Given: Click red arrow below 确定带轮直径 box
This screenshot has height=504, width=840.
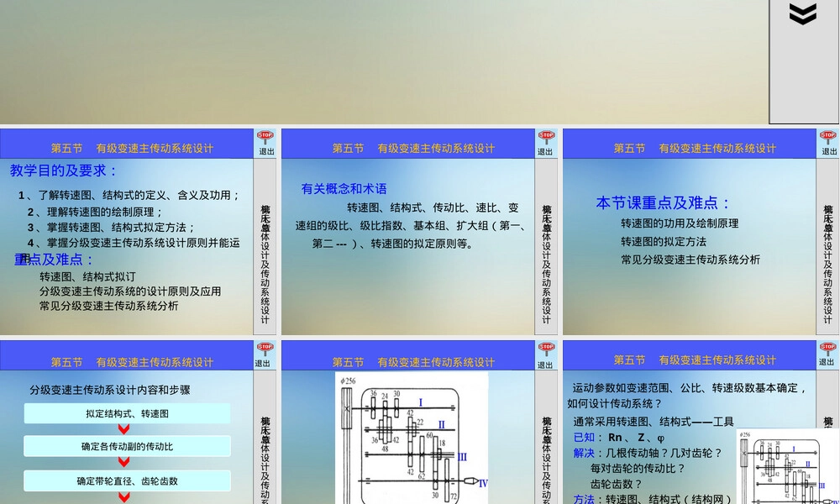Looking at the screenshot, I should point(123,497).
